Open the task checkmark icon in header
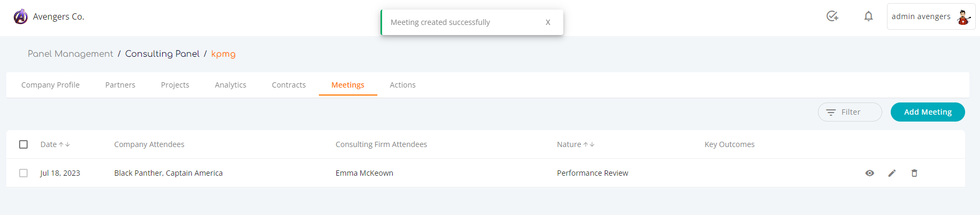Viewport: 980px width, 215px height. (832, 16)
